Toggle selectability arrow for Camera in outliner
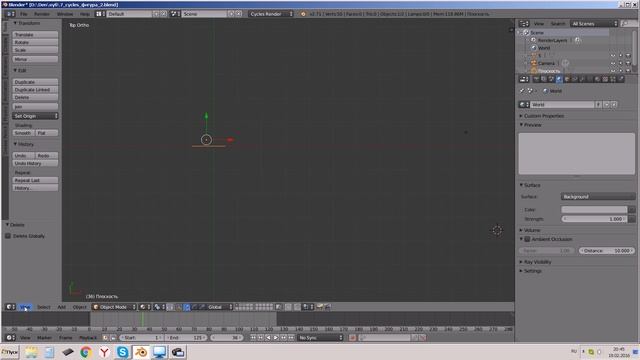 (x=620, y=63)
